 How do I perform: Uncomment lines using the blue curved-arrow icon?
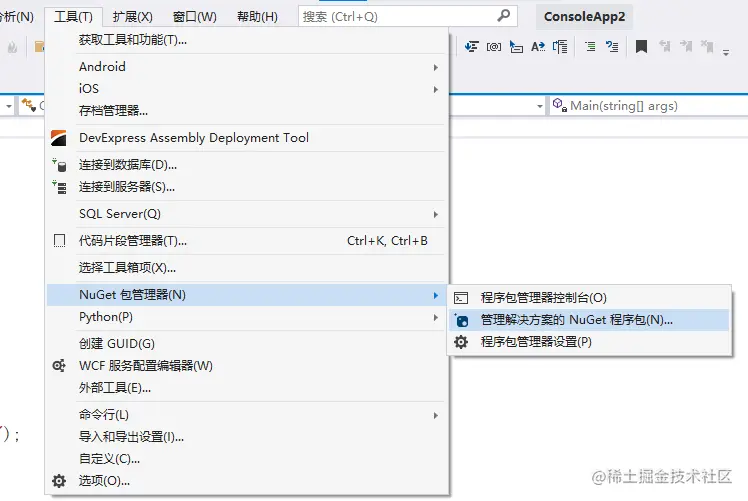(x=612, y=46)
